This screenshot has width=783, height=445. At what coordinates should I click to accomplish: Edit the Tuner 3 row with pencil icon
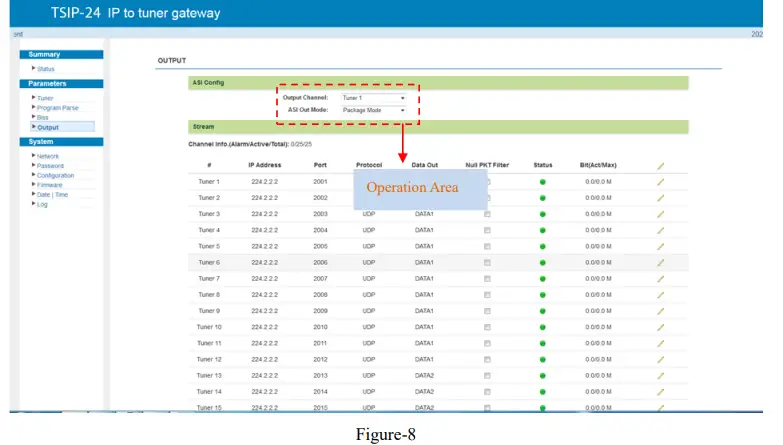point(661,214)
